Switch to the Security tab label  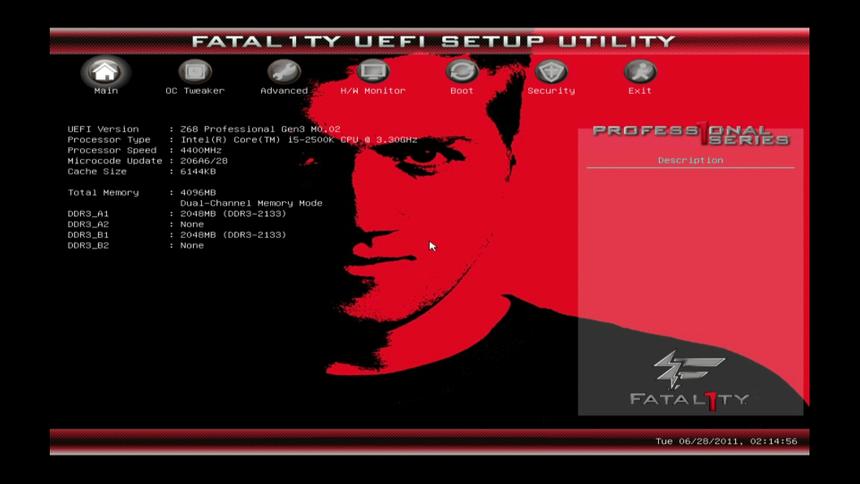551,91
